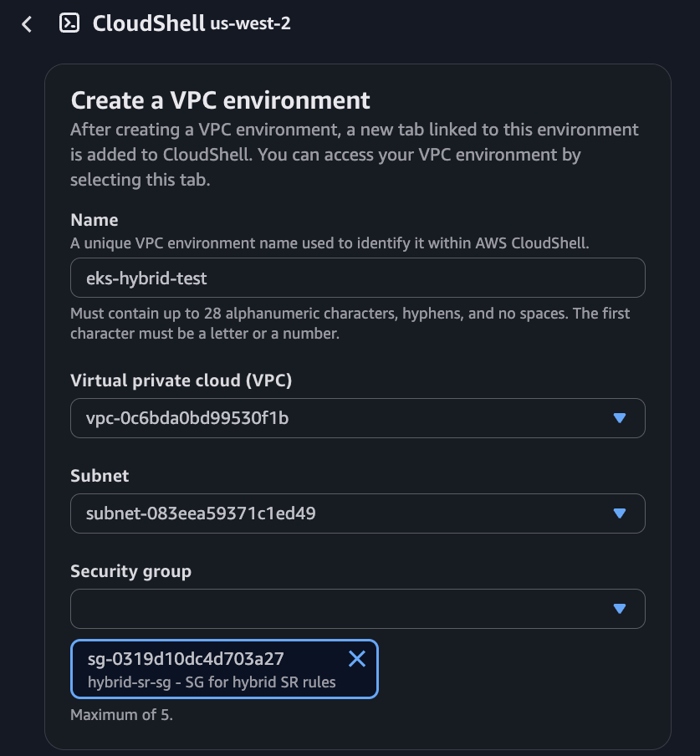This screenshot has width=700, height=756.
Task: Click the us-west-2 region label
Action: coord(250,23)
